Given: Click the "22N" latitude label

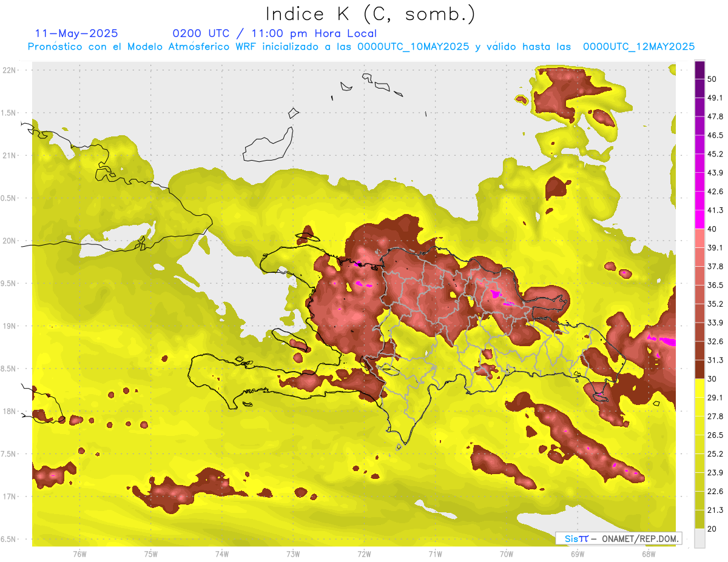Looking at the screenshot, I should (x=10, y=70).
